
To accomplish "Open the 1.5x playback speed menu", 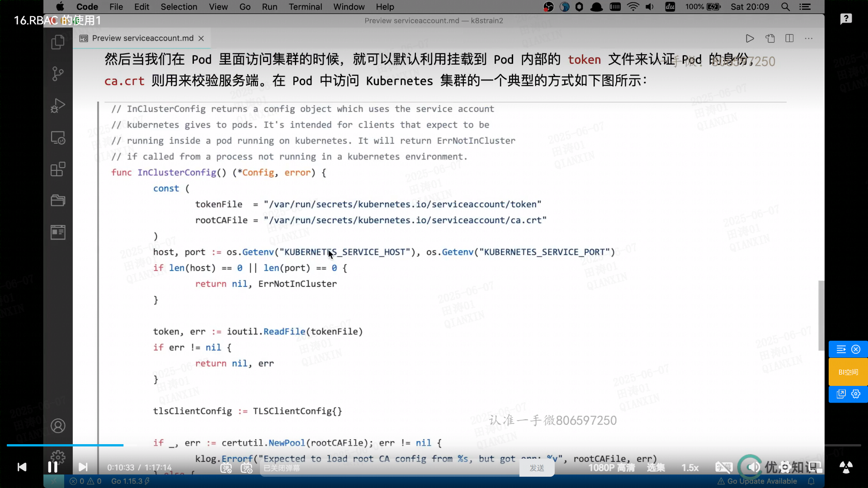I will 690,468.
